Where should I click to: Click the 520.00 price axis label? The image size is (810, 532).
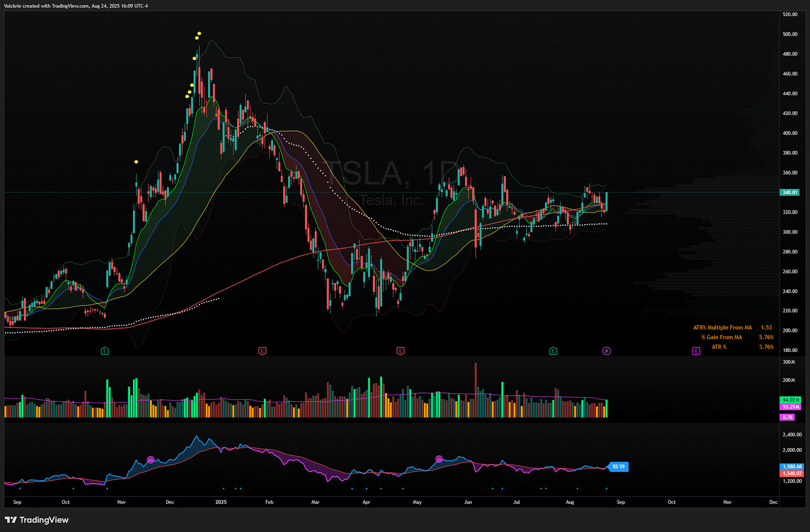(790, 14)
